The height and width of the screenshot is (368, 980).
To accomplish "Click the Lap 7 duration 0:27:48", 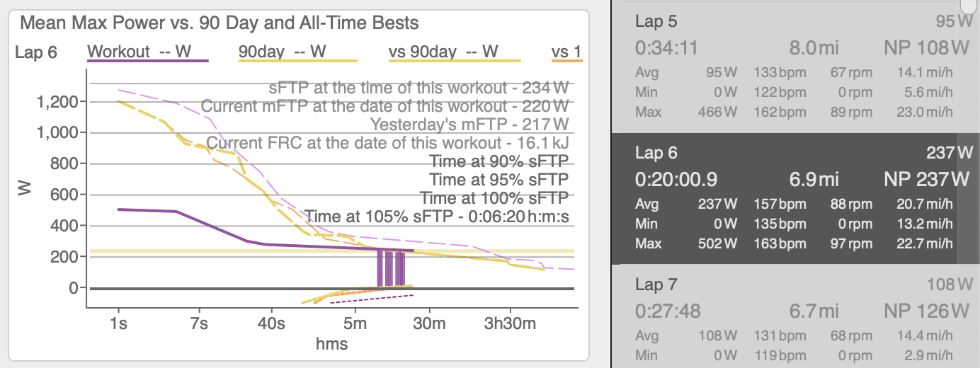I will click(666, 311).
